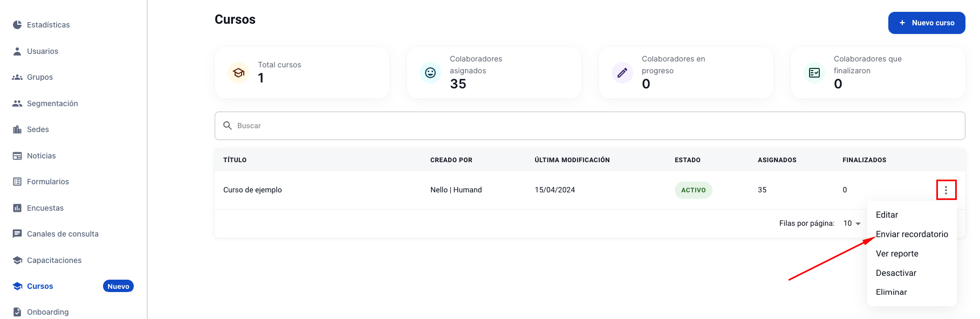The height and width of the screenshot is (319, 980).
Task: Click the Nuevo curso button
Action: point(927,23)
